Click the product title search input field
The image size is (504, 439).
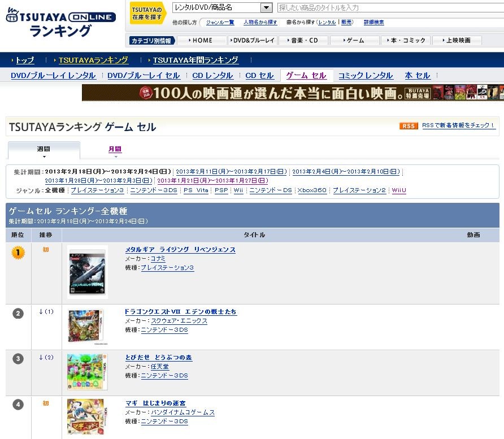pyautogui.click(x=390, y=7)
